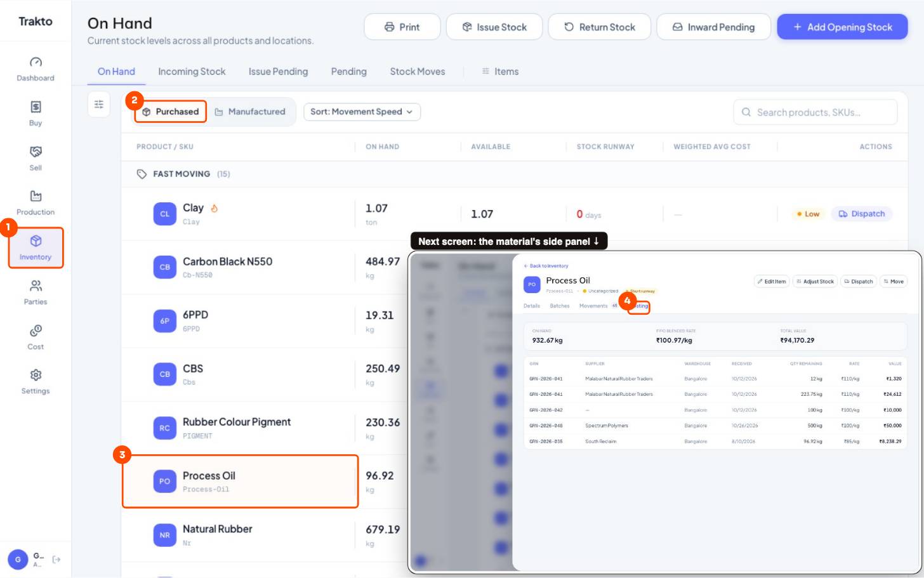Image resolution: width=924 pixels, height=578 pixels.
Task: Open the Items tab
Action: pyautogui.click(x=500, y=72)
